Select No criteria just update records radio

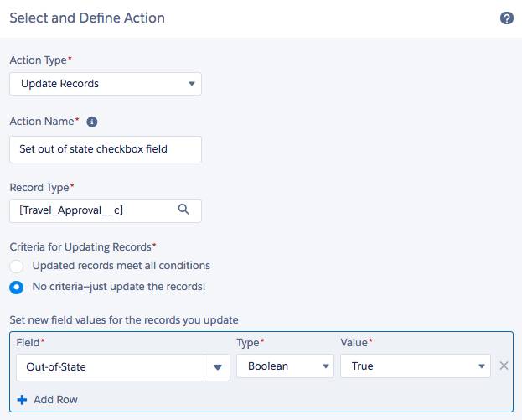16,288
